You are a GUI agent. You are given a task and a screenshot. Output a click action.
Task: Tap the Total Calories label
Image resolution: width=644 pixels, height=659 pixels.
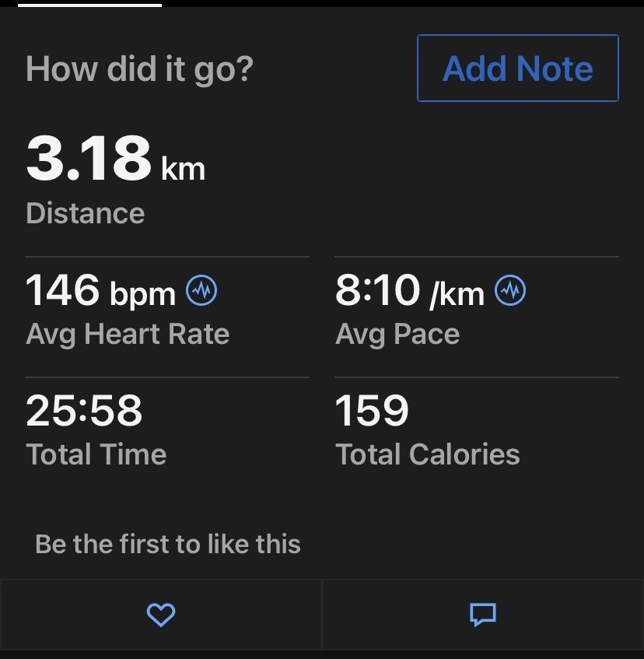click(427, 454)
